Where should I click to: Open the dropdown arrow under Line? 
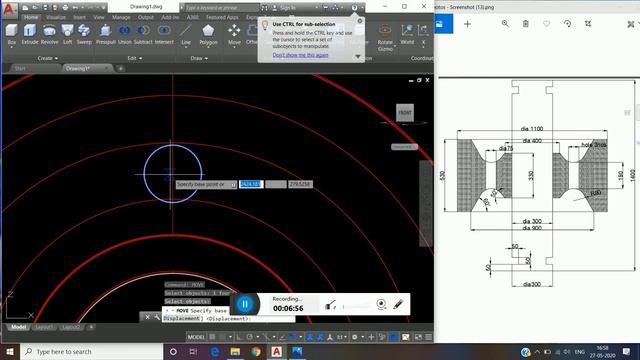(x=186, y=47)
